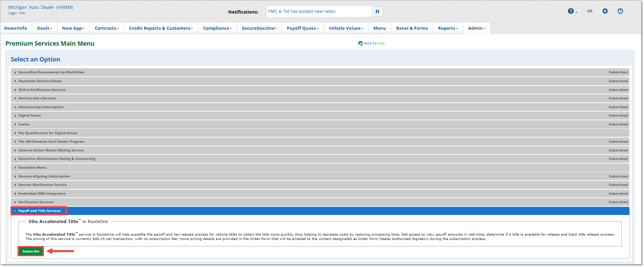Click Subscribed status for eContracting Subscription
Viewport: 644px width, 267px height.
coord(618,107)
